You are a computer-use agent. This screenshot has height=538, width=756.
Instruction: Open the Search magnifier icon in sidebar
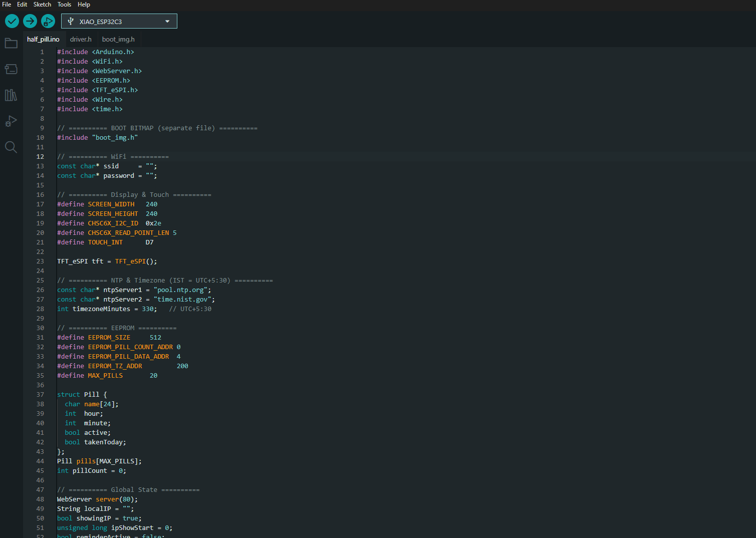[11, 147]
